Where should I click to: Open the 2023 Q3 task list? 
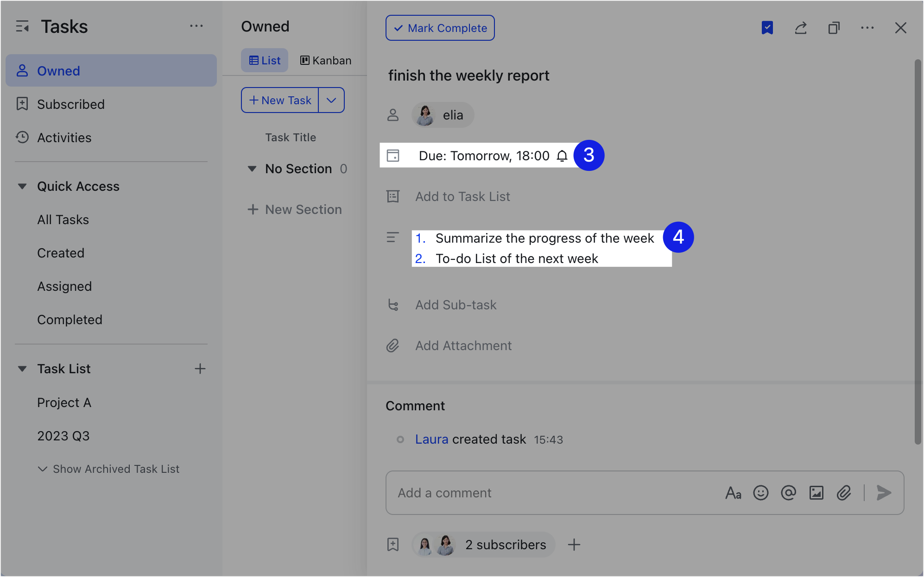point(63,435)
